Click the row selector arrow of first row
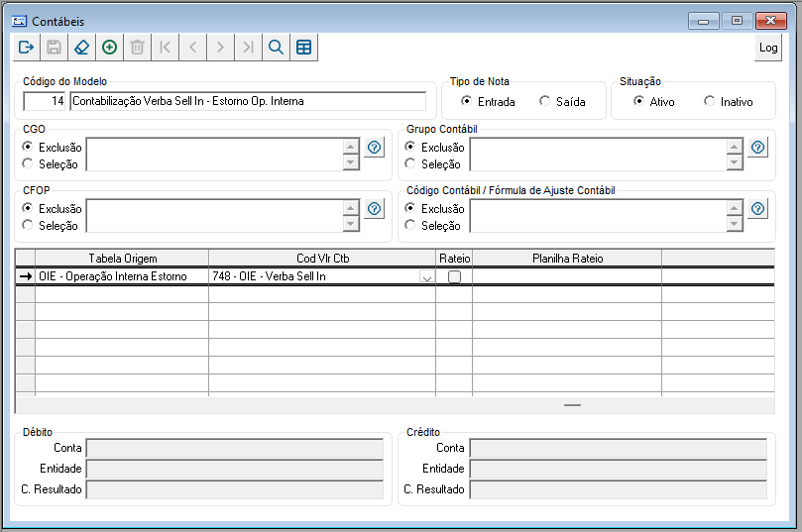 tap(26, 276)
